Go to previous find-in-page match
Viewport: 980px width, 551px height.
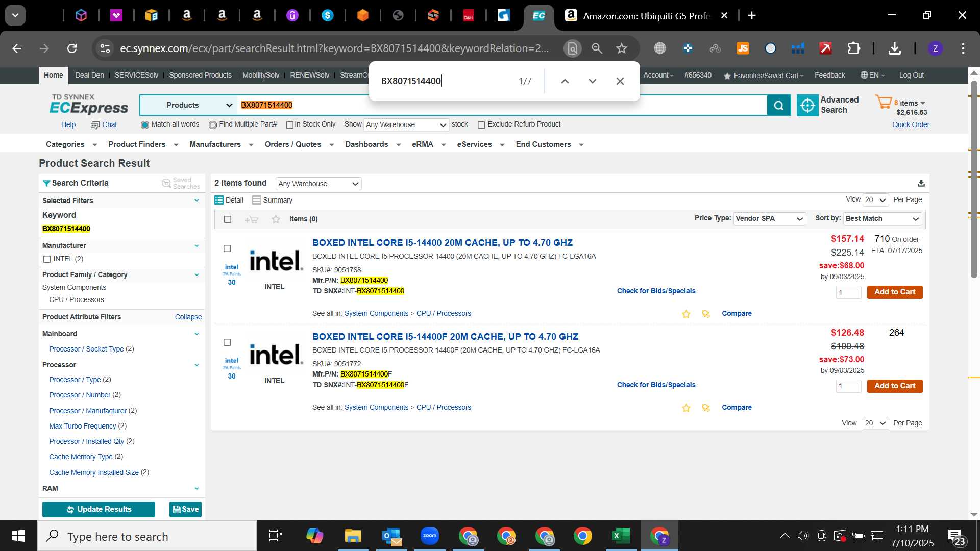pyautogui.click(x=565, y=81)
